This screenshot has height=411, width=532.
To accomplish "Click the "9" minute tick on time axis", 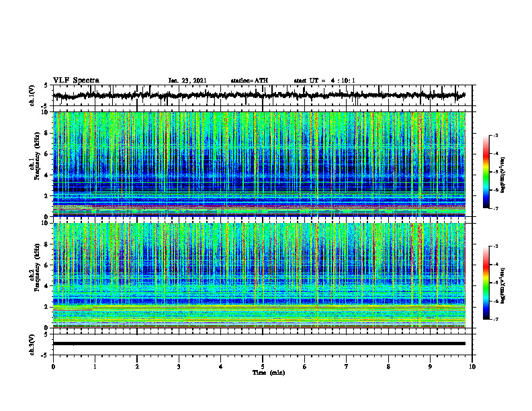I will [430, 367].
